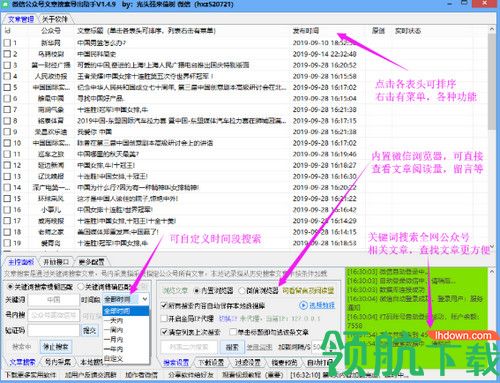Image resolution: width=500 pixels, height=383 pixels.
Task: Switch to the 文章管理 tab
Action: (21, 19)
